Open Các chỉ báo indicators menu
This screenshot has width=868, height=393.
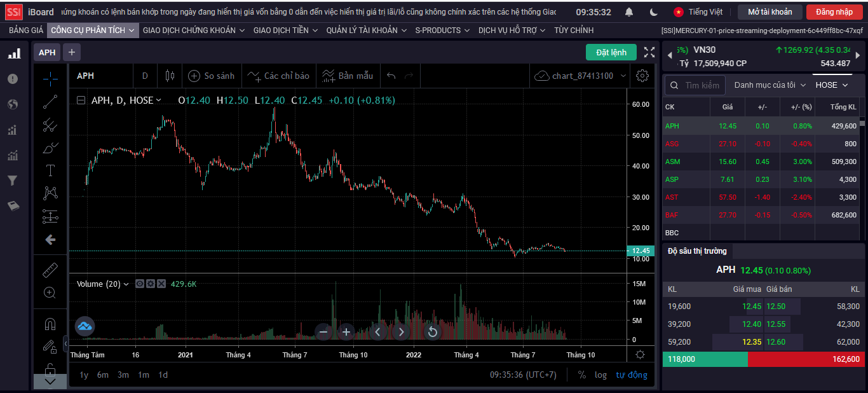278,76
